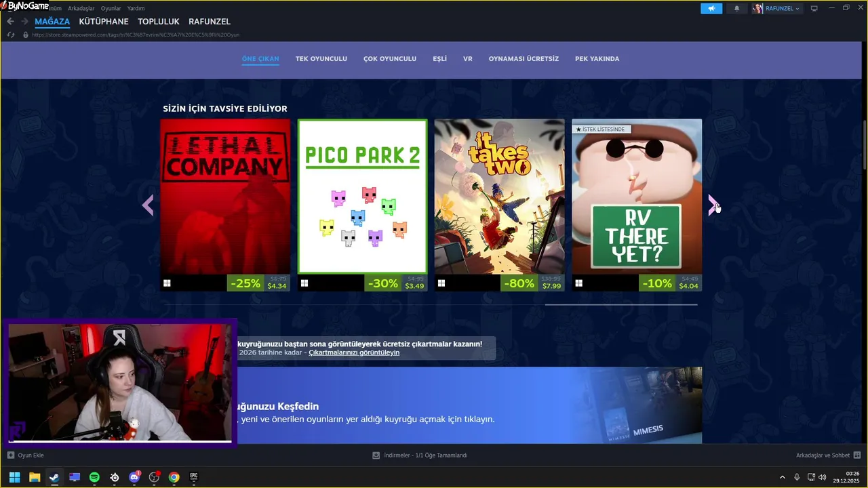
Task: Click the Windows platform icon under RV There Yet?
Action: pyautogui.click(x=578, y=283)
